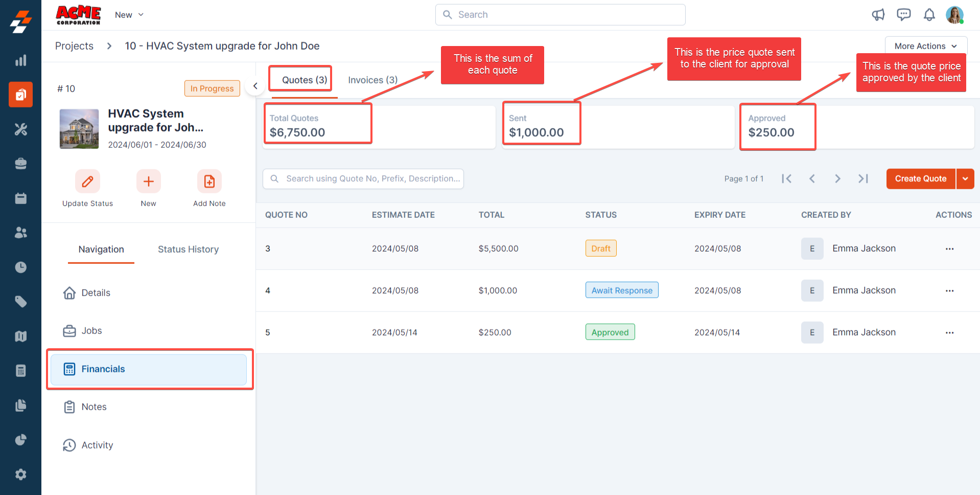980x495 pixels.
Task: Open the documents sidebar icon
Action: point(20,405)
